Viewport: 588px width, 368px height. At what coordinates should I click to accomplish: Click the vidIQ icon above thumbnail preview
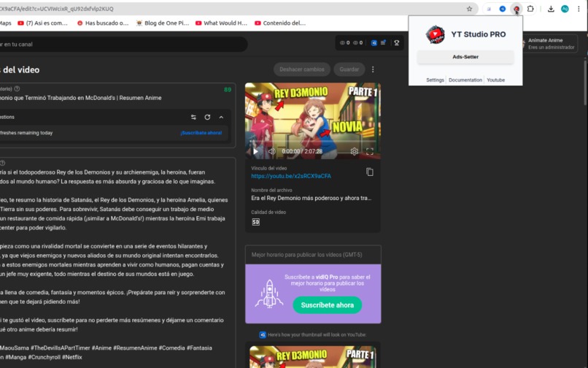263,334
